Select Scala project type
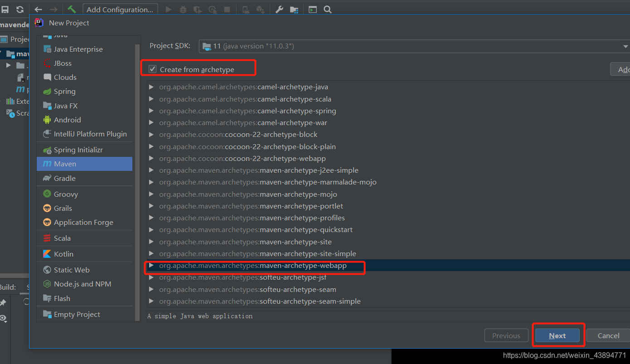630x364 pixels. 84,238
